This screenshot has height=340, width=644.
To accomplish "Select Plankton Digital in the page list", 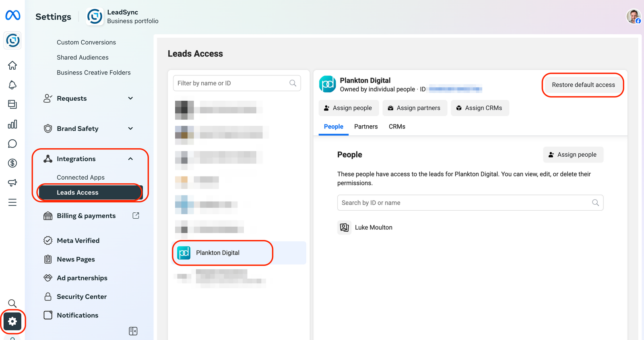I will click(218, 253).
